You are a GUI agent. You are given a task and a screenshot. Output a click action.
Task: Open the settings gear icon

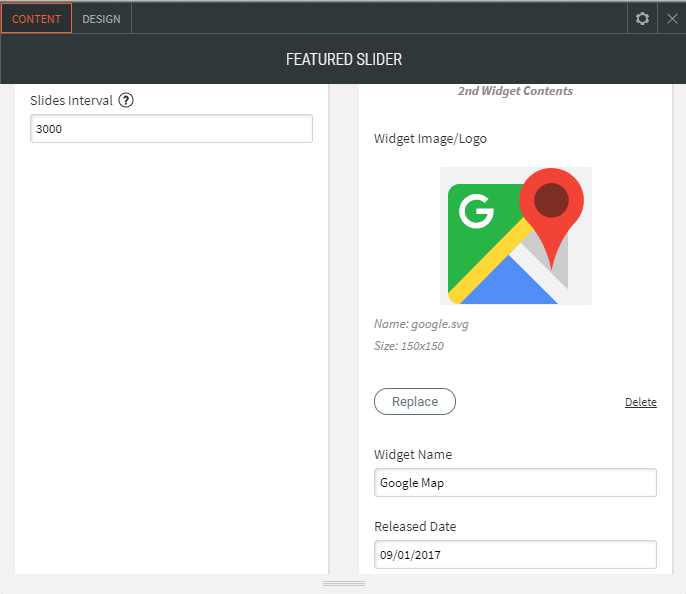(x=642, y=19)
